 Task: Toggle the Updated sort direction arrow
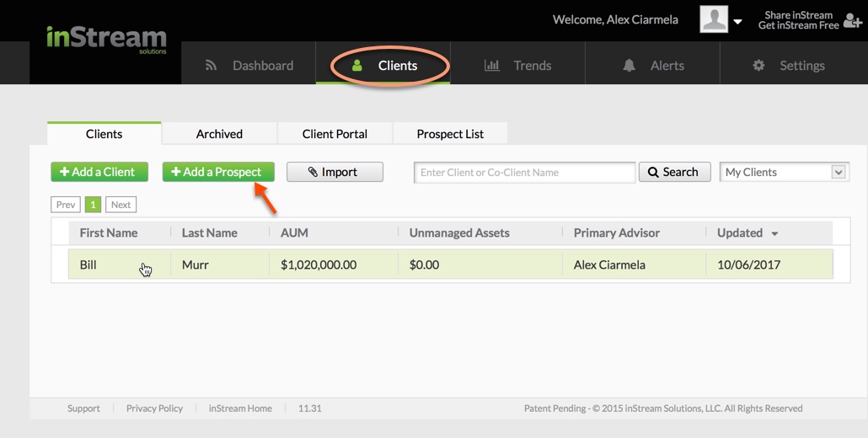tap(775, 234)
